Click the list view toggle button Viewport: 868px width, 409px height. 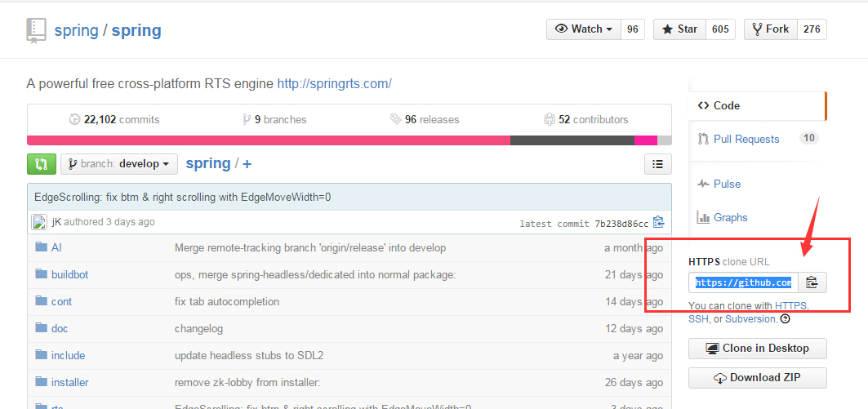point(658,164)
